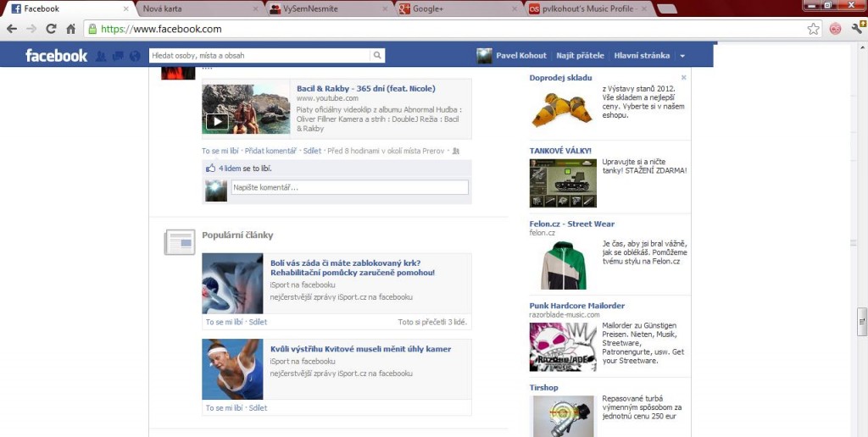Open Pavel Kohout profile picture
This screenshot has width=868, height=437.
(x=484, y=55)
